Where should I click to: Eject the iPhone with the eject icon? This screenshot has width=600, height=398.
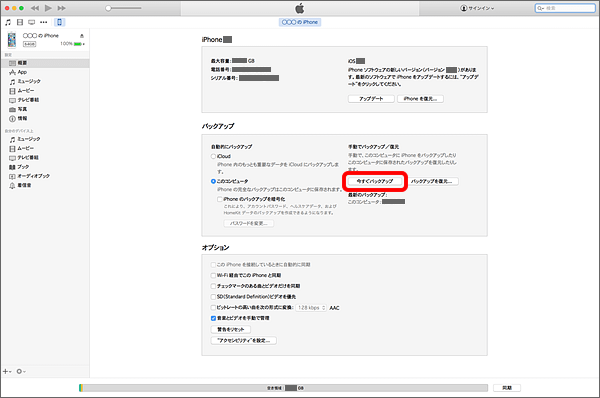(x=82, y=36)
